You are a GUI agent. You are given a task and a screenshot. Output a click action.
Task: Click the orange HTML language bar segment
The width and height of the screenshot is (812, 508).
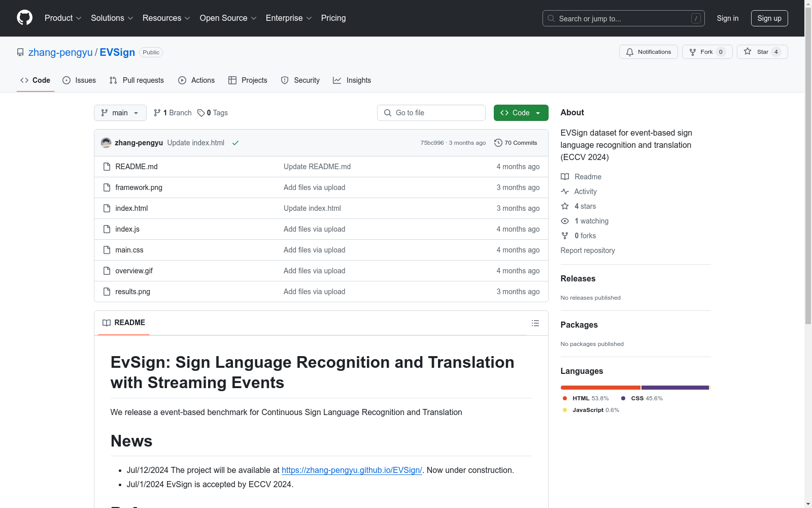pyautogui.click(x=600, y=388)
